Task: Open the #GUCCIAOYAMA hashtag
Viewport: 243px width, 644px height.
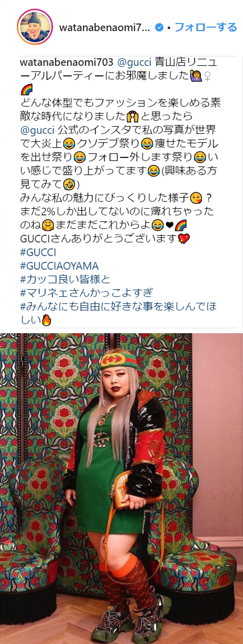Action: (x=59, y=266)
